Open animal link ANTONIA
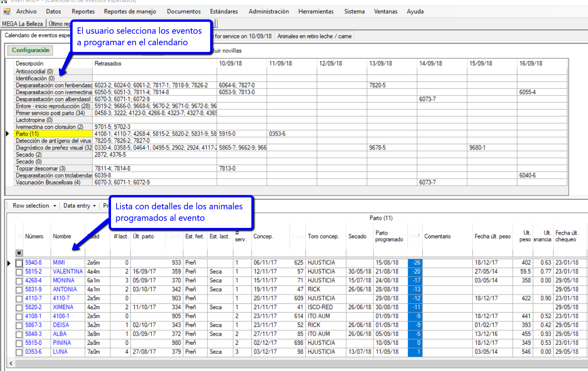 pyautogui.click(x=65, y=289)
